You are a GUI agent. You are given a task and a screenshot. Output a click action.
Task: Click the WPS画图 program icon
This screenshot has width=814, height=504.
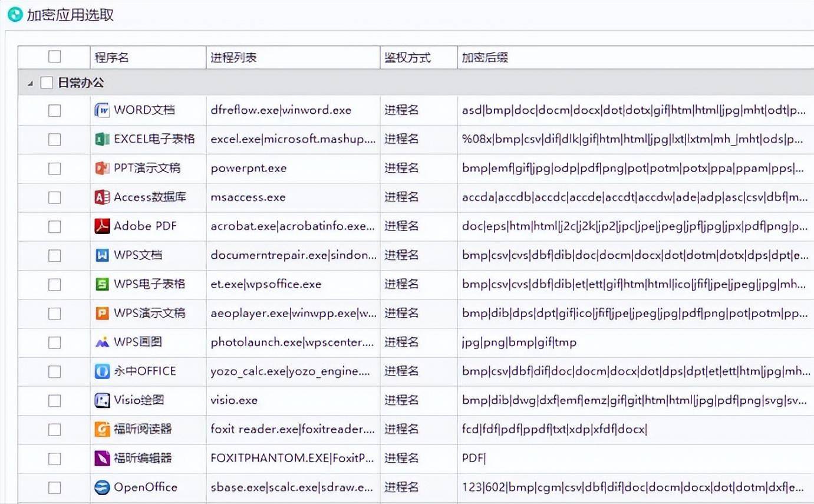(102, 342)
